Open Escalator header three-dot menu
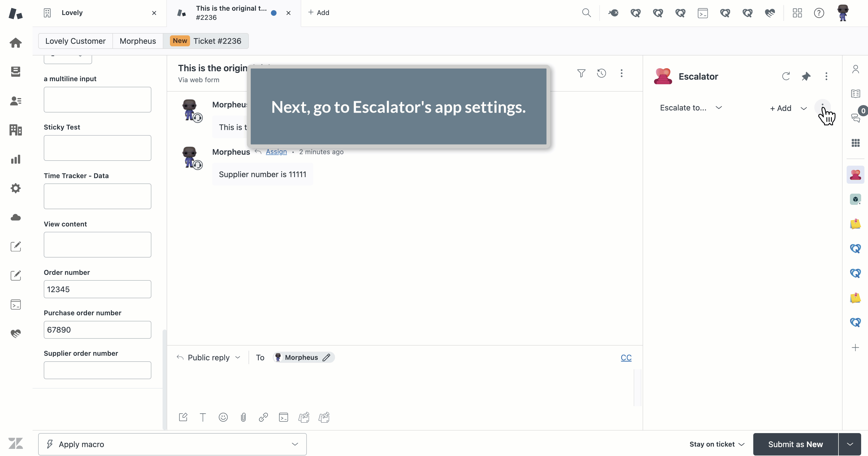 (826, 76)
